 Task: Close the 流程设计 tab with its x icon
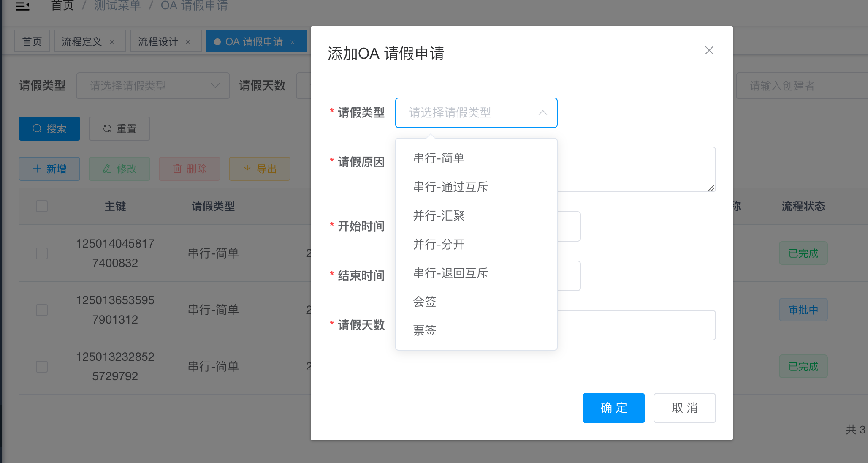[x=188, y=42]
